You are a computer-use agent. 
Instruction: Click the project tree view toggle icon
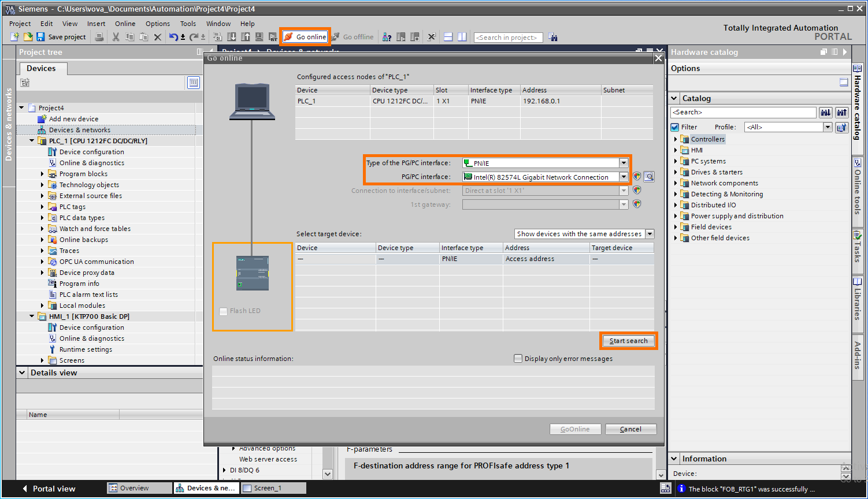(194, 83)
